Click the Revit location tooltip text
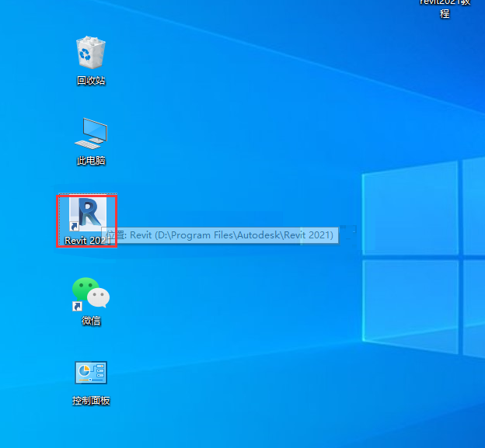This screenshot has width=485, height=448. tap(222, 234)
